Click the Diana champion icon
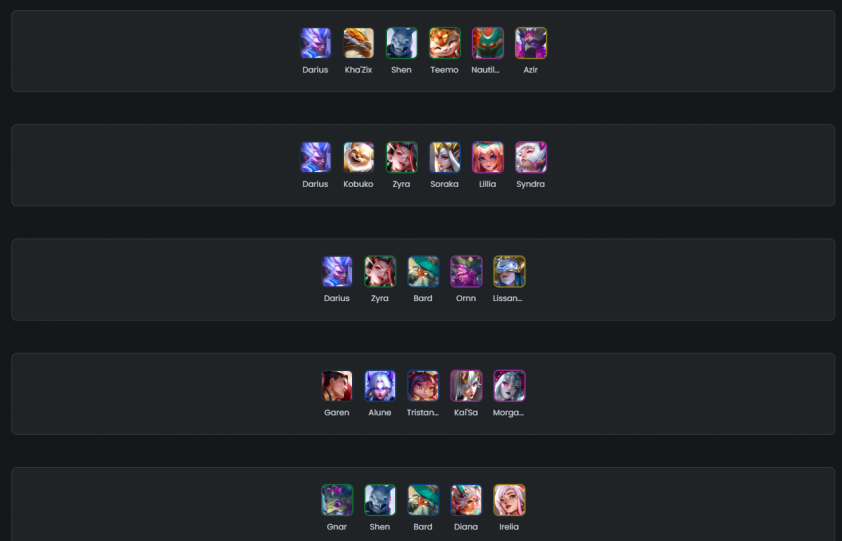The width and height of the screenshot is (842, 541). click(x=466, y=500)
